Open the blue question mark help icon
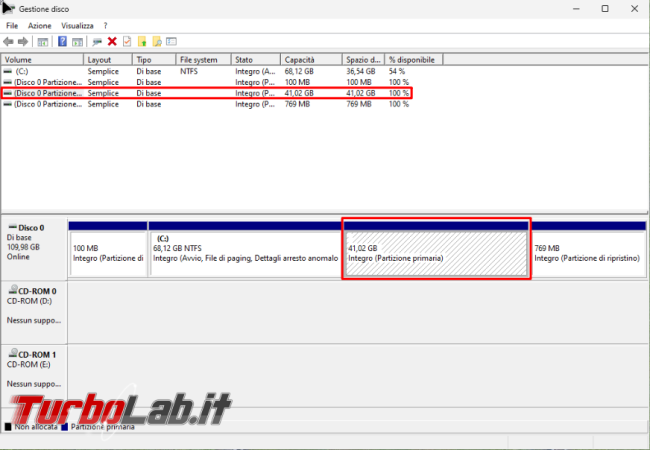 (62, 41)
